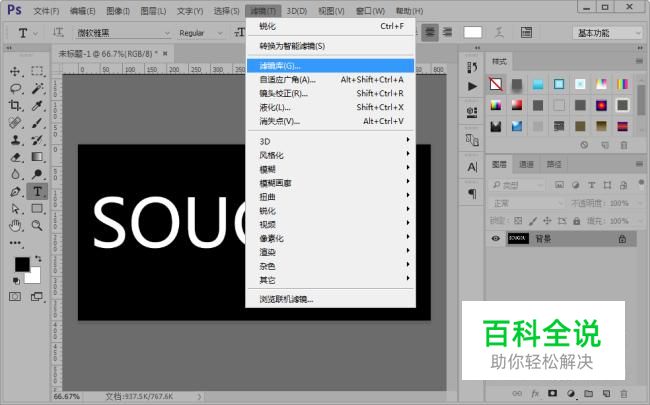
Task: Expand the 扭曲 submenu
Action: click(x=331, y=197)
